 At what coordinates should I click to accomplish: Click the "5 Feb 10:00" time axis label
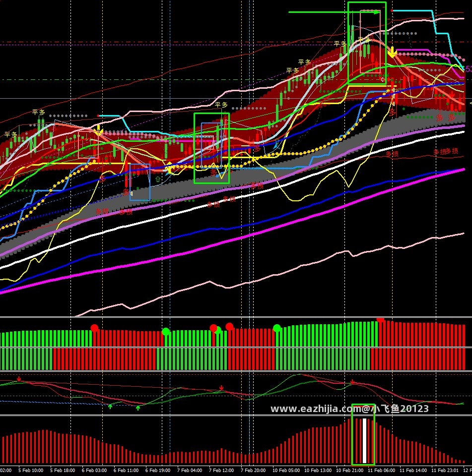[x=31, y=470]
